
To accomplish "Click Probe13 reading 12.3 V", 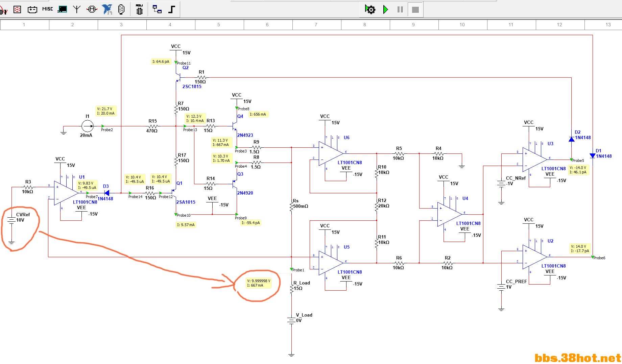I will pyautogui.click(x=195, y=119).
